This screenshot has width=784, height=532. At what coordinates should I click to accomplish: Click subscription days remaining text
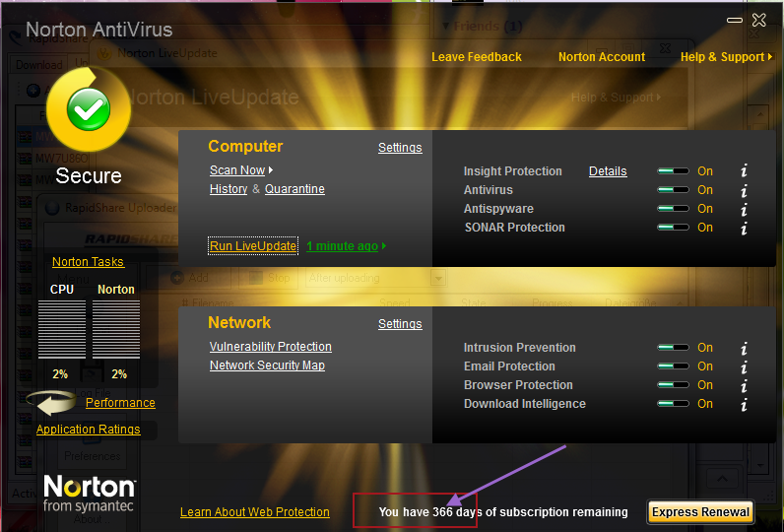click(503, 512)
